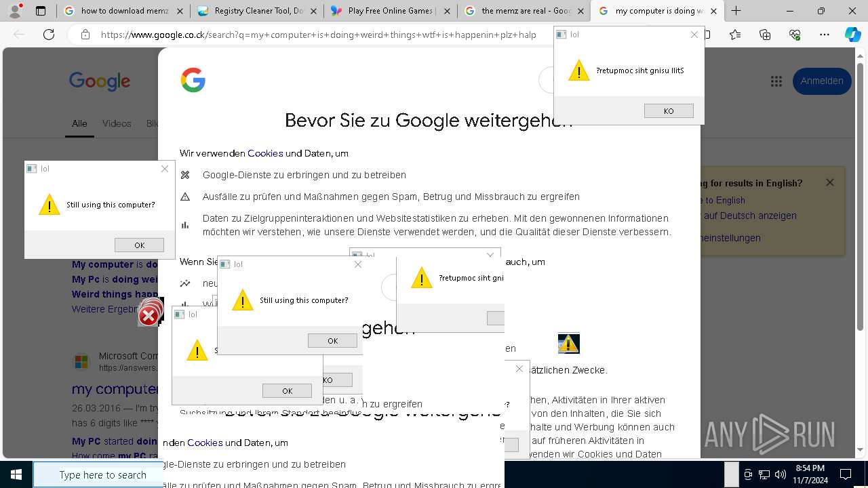Viewport: 868px width, 488px height.
Task: Close the center lol message box
Action: 358,264
